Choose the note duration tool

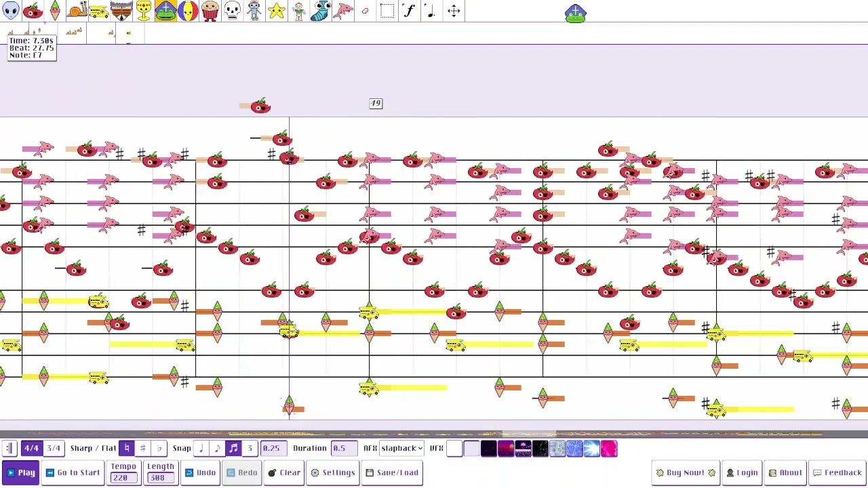point(431,11)
